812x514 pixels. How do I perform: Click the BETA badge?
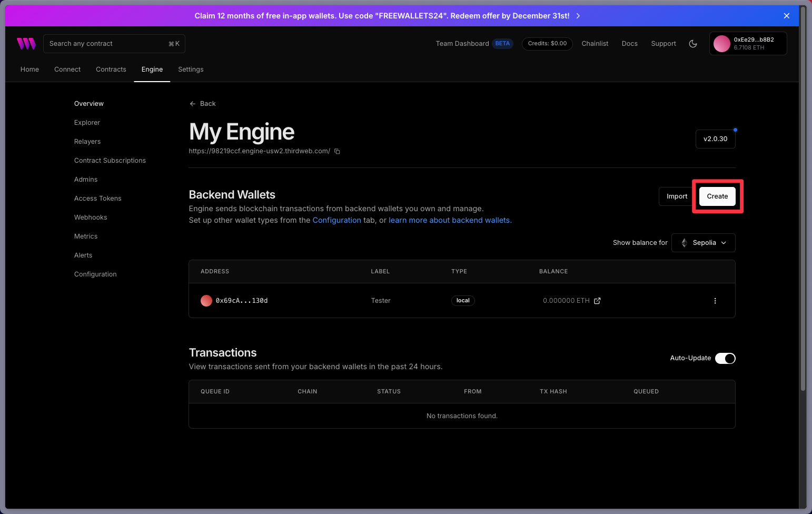[502, 44]
